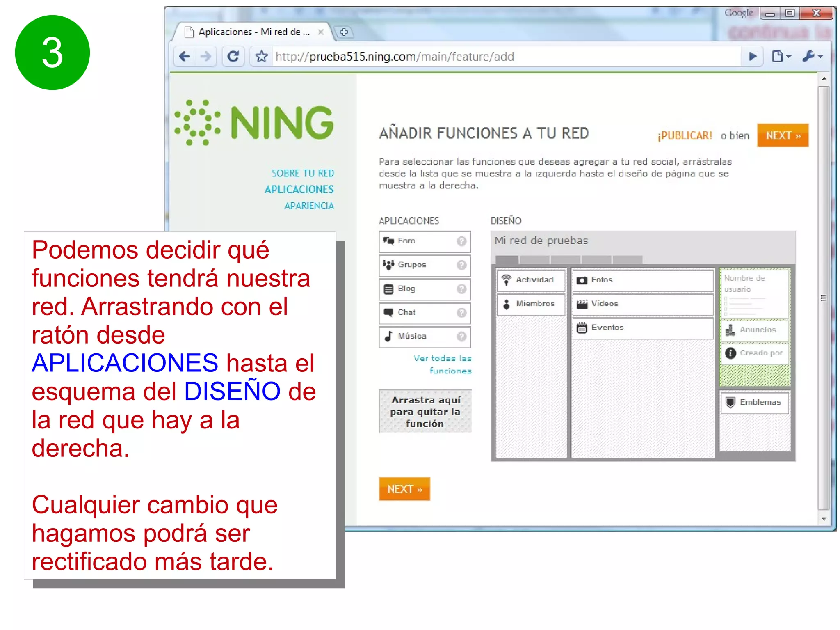Select the Vídeos block in design
Screen dimensions: 840x630
point(643,304)
